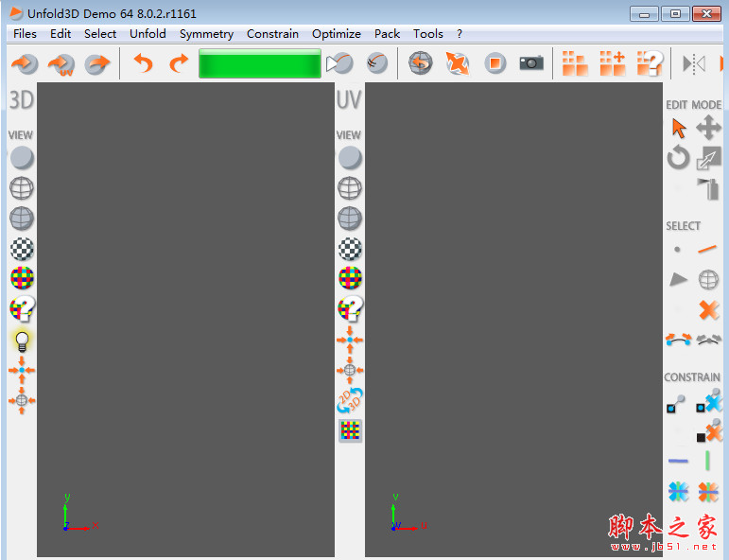This screenshot has height=560, width=729.
Task: Select the move cross-arrows edit mode
Action: coord(708,128)
